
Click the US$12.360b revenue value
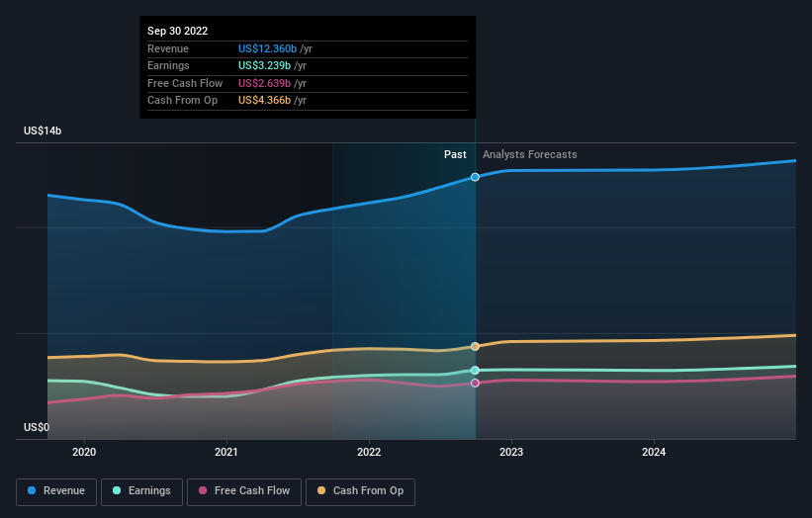tap(267, 48)
